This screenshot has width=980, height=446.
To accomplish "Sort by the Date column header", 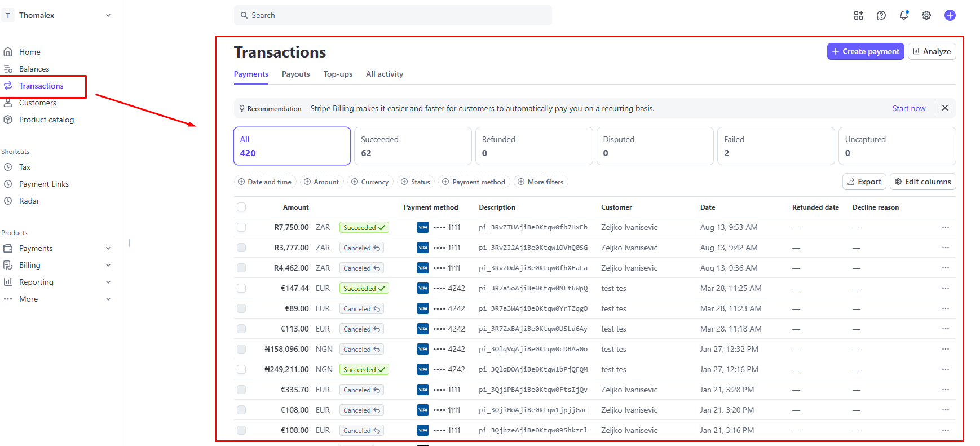I will point(708,207).
